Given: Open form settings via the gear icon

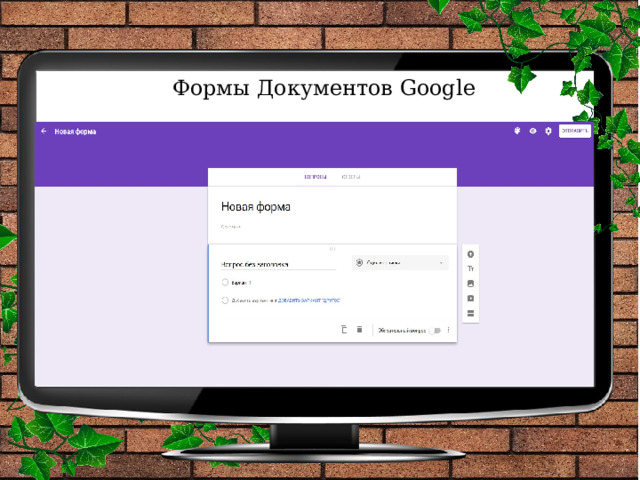Looking at the screenshot, I should pos(548,131).
